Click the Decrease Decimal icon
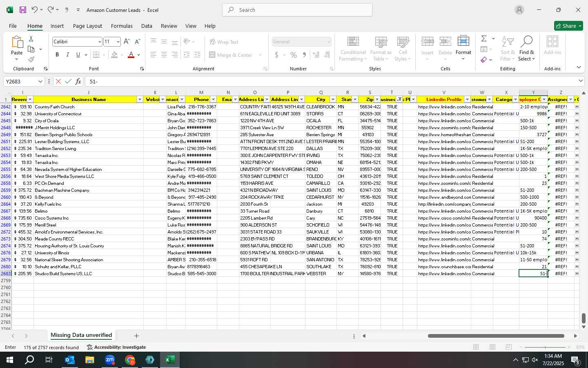The width and height of the screenshot is (588, 368). 327,55
